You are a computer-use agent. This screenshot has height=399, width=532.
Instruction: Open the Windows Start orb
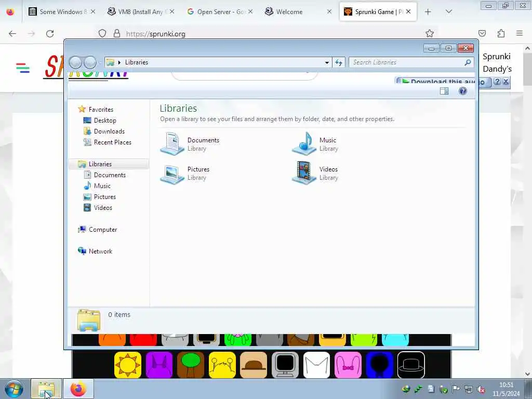coord(14,389)
